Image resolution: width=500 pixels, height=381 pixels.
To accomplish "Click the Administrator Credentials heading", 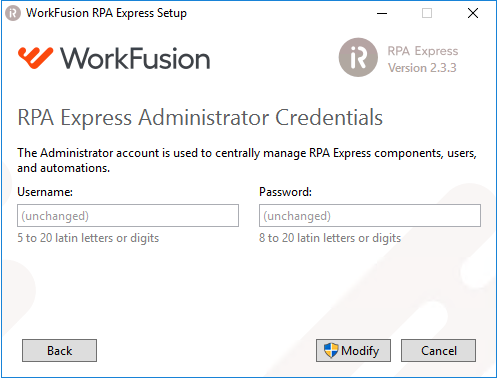I will 200,118.
